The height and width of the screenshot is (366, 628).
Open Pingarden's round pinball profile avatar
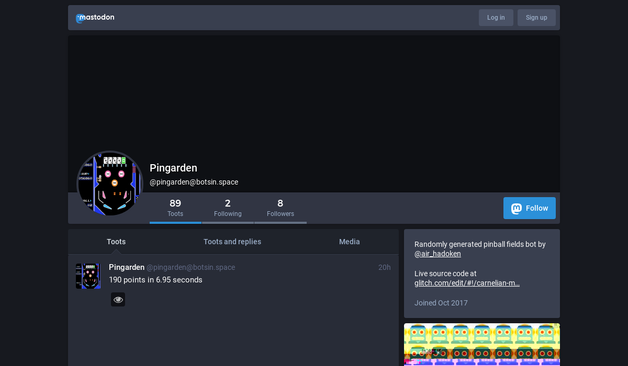point(110,183)
